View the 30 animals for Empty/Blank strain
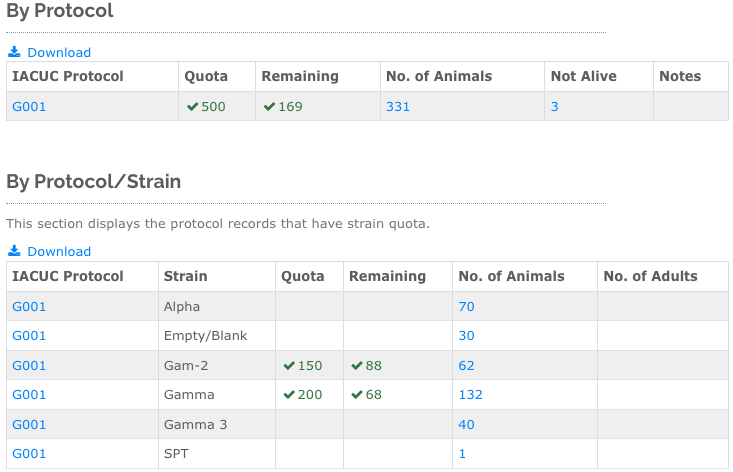 point(467,336)
